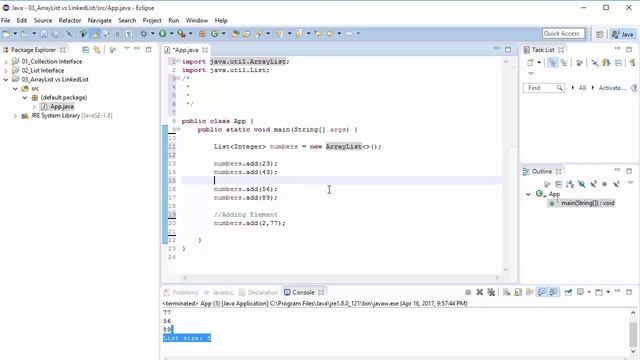This screenshot has width=640, height=360.
Task: Click the Java perspective button
Action: point(622,34)
